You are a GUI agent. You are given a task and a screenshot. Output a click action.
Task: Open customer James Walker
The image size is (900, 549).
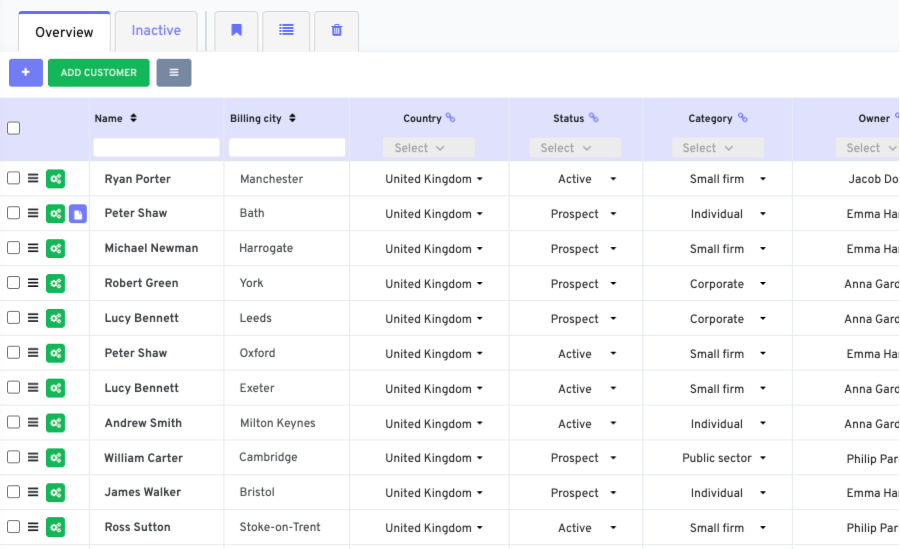click(x=143, y=493)
